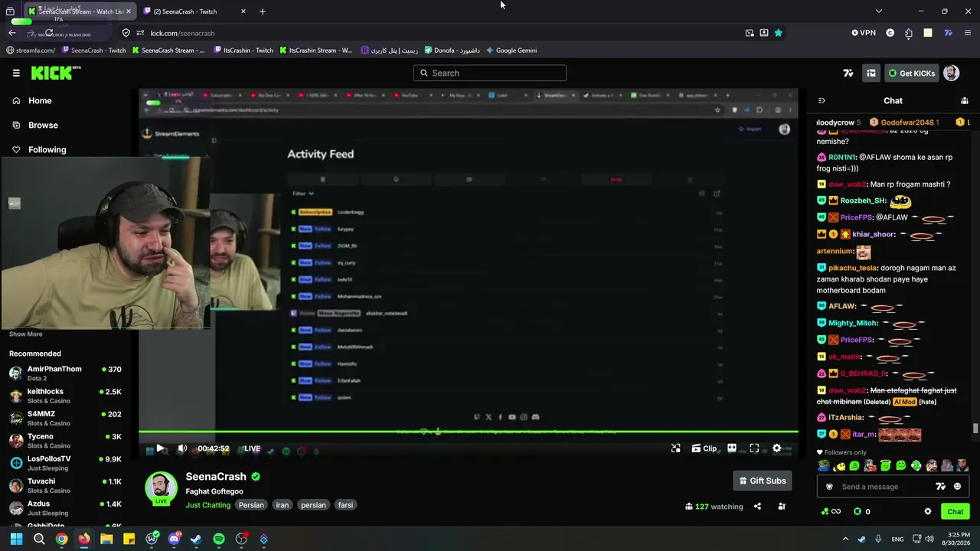The height and width of the screenshot is (551, 980).
Task: Open player settings gear
Action: (777, 448)
